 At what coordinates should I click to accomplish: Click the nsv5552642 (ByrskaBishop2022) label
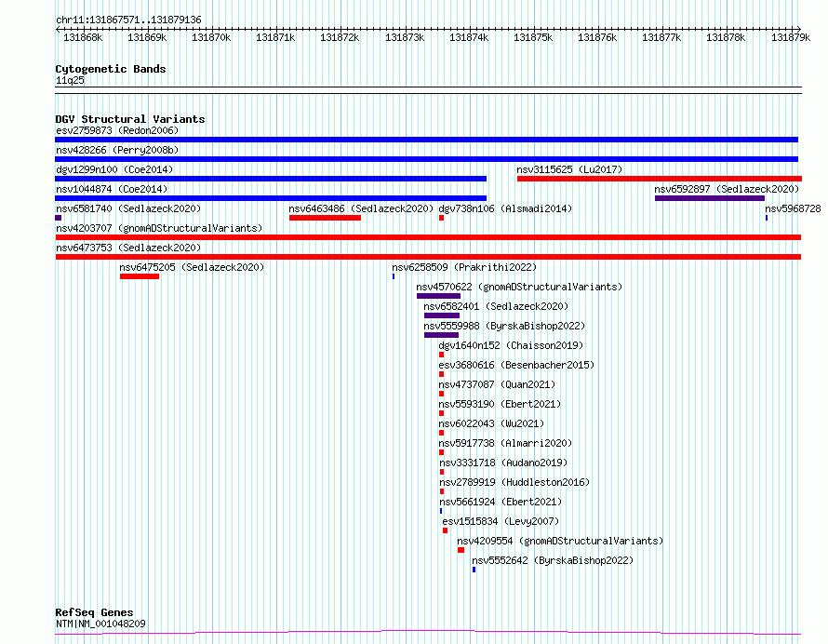[553, 560]
